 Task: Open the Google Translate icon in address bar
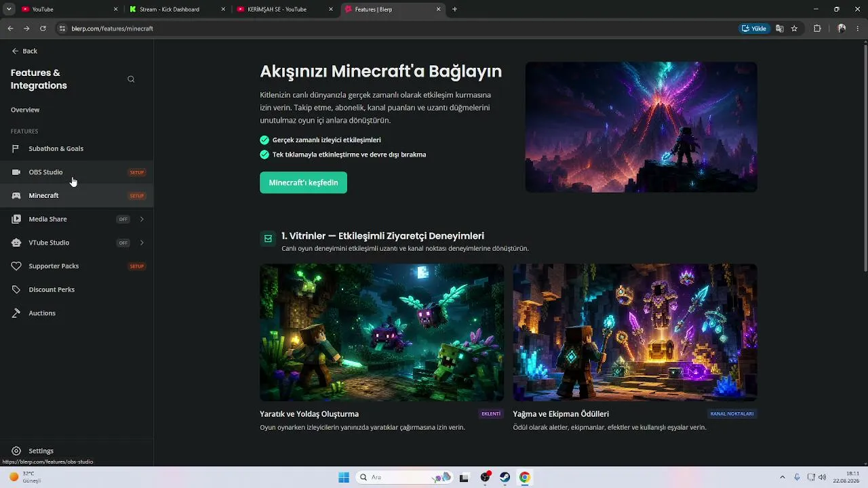pyautogui.click(x=780, y=28)
